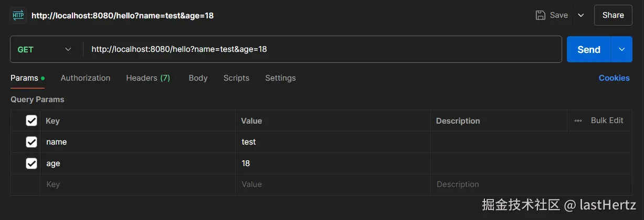
Task: Switch to the Body tab
Action: 198,78
